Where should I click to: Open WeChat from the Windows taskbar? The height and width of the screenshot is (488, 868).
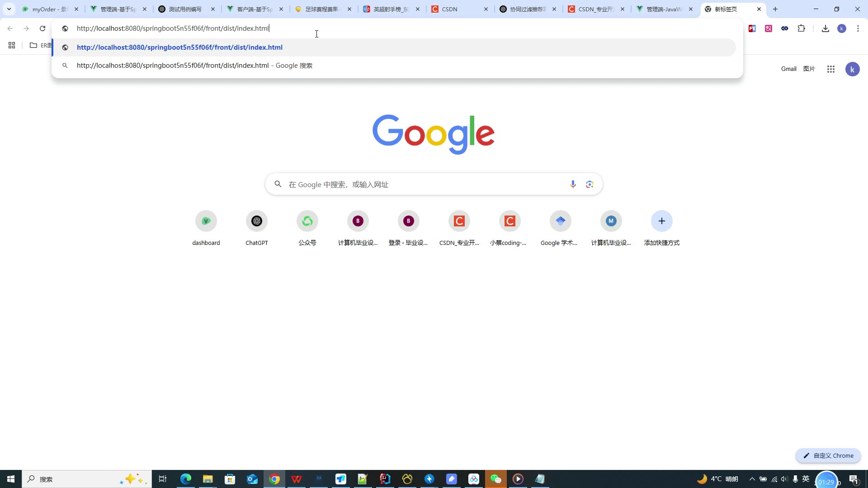coord(495,479)
